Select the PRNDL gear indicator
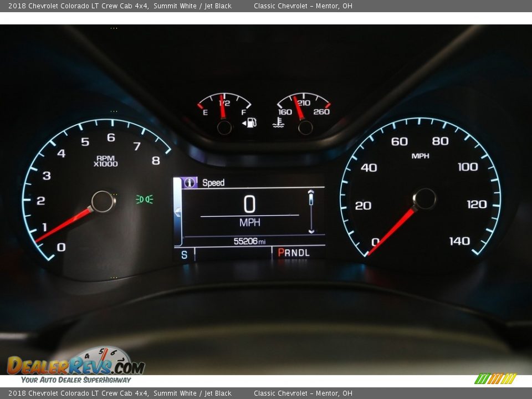This screenshot has width=532, height=399. (294, 253)
